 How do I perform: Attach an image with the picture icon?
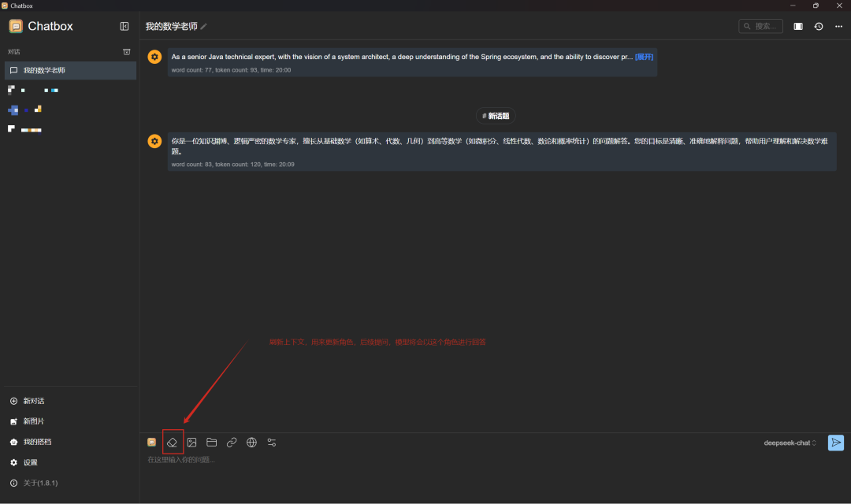point(191,443)
